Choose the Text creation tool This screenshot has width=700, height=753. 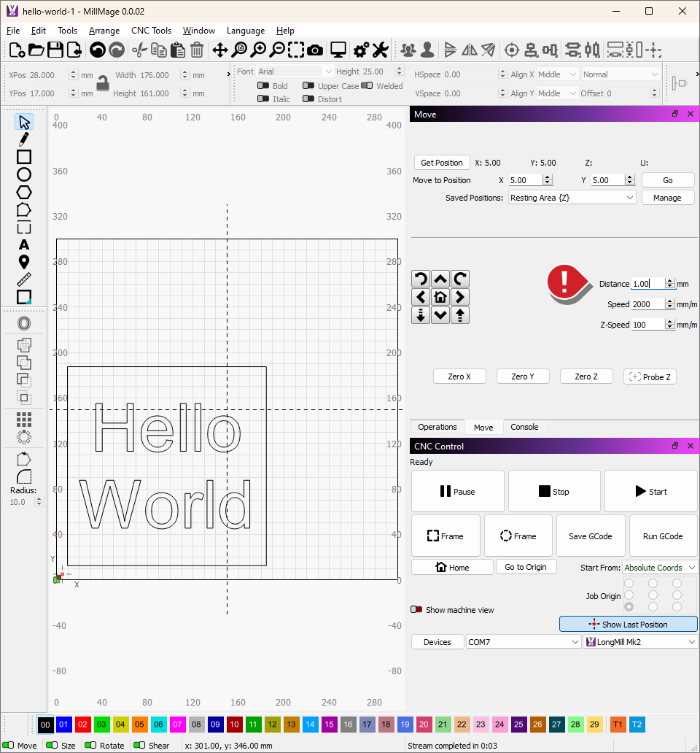pos(24,244)
